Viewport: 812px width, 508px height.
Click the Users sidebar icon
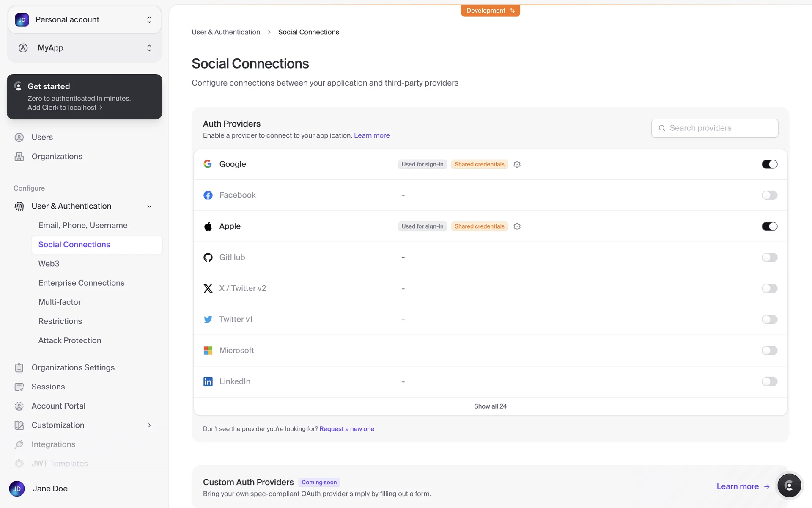coord(19,137)
